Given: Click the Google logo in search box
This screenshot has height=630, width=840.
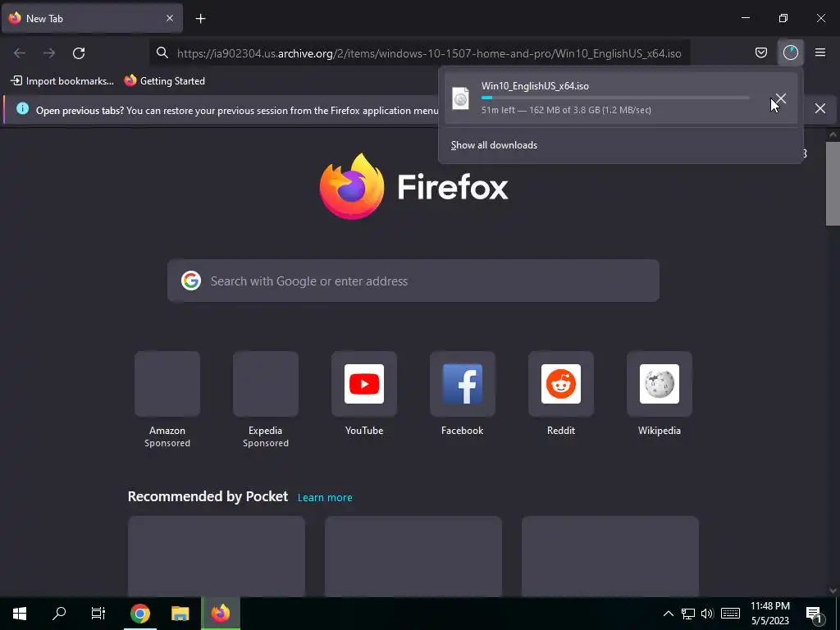Looking at the screenshot, I should (190, 281).
